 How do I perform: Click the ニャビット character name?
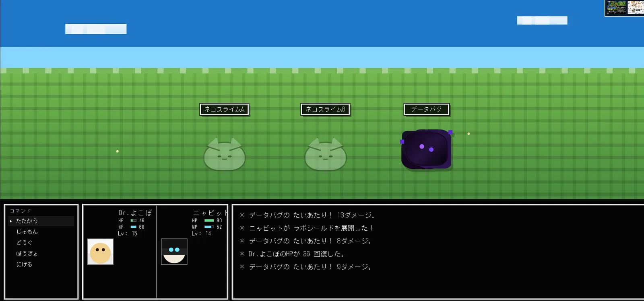point(210,213)
